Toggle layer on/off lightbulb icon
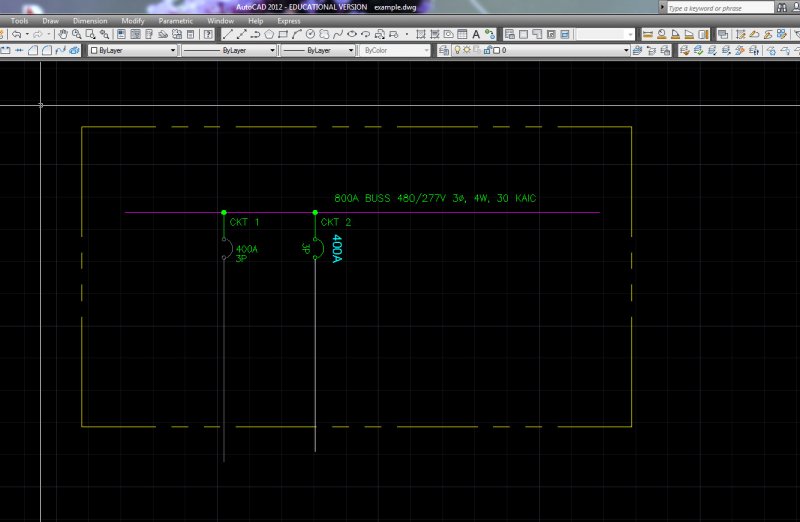800x522 pixels. pos(457,49)
